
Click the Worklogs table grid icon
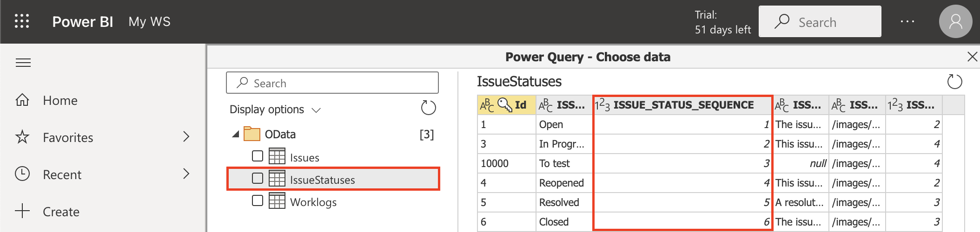pos(277,200)
